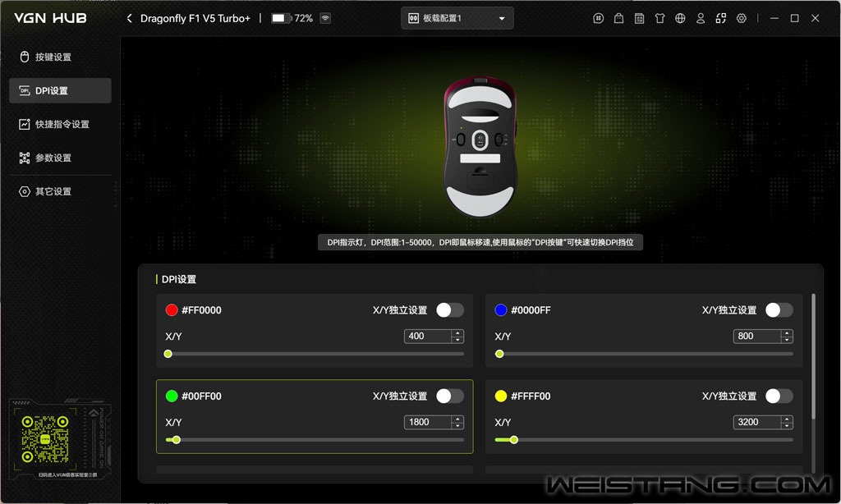
Task: Open the gear settings icon in header
Action: [742, 18]
